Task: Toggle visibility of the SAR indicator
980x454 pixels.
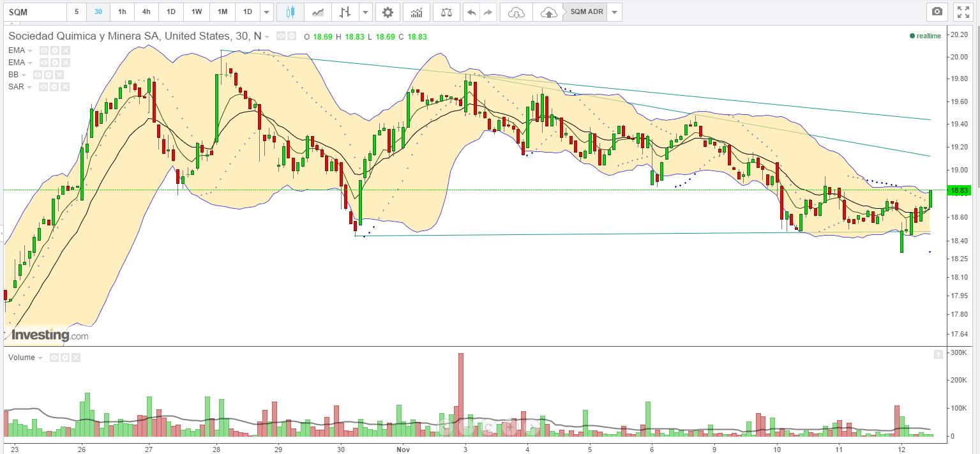Action: (x=44, y=87)
